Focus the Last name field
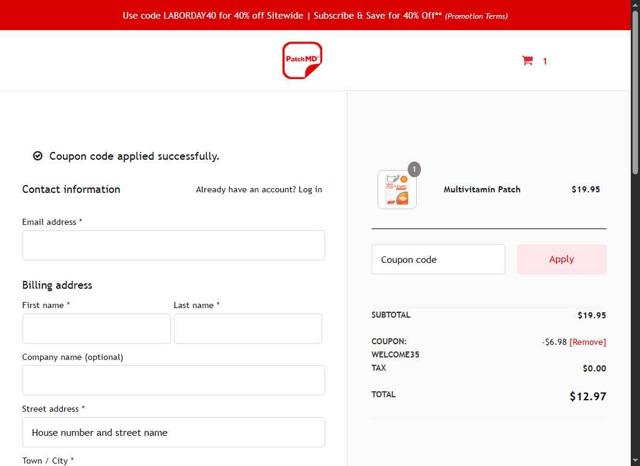 (x=248, y=328)
